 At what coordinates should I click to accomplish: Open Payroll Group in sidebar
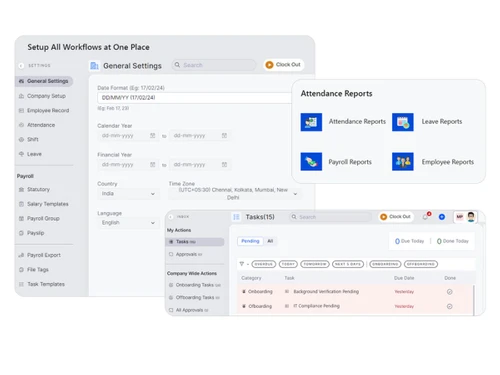point(44,218)
